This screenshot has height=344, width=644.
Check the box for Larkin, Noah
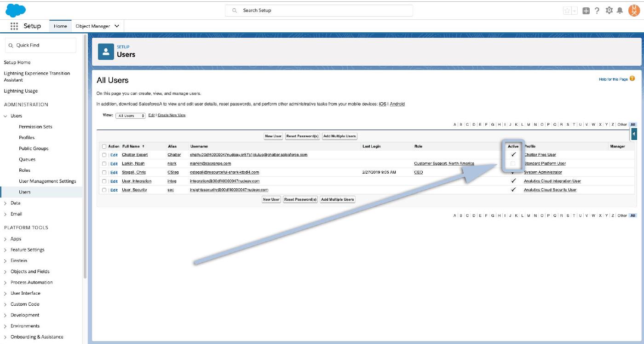(104, 163)
